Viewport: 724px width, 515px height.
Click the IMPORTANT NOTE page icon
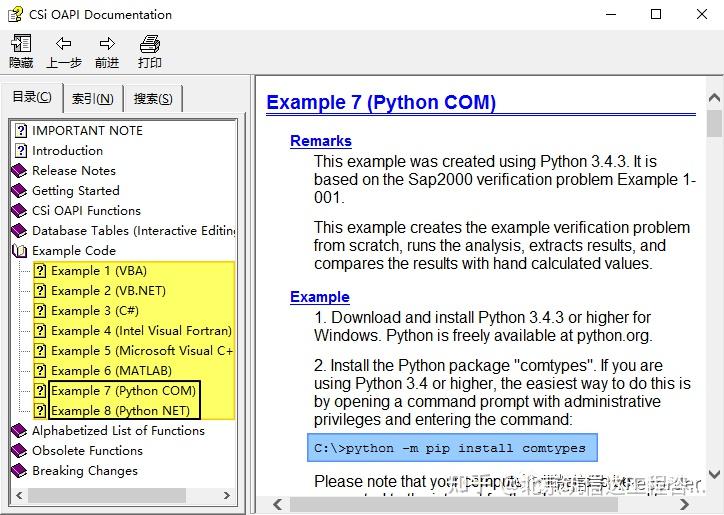(x=21, y=131)
